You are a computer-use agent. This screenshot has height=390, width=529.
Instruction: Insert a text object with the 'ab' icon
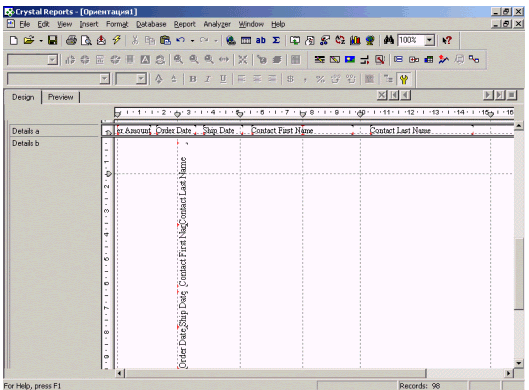[260, 40]
